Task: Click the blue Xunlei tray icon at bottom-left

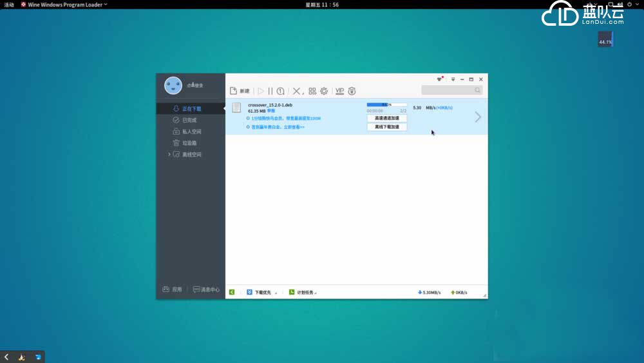Action: [38, 357]
